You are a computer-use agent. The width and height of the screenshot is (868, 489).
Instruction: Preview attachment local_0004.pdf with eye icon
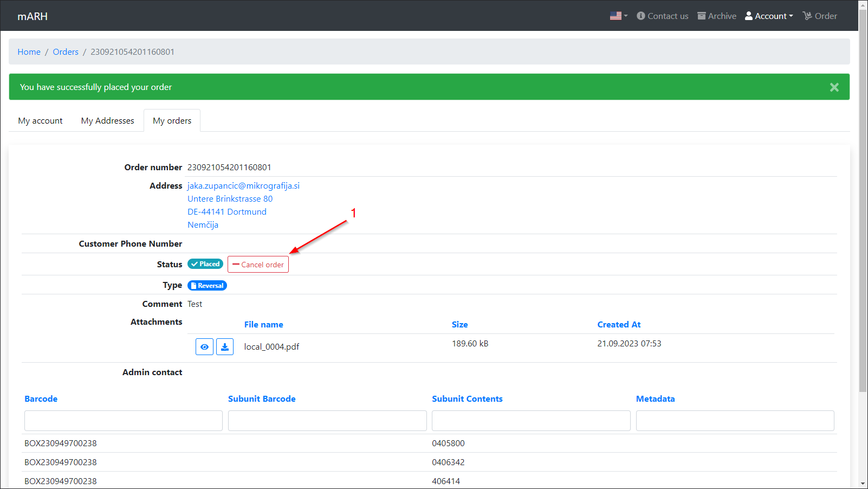(204, 347)
